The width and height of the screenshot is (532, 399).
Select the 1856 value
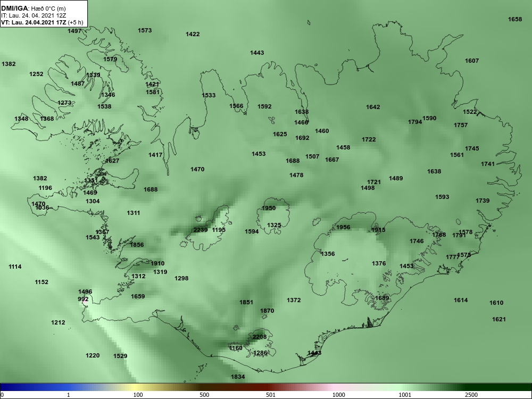click(137, 245)
